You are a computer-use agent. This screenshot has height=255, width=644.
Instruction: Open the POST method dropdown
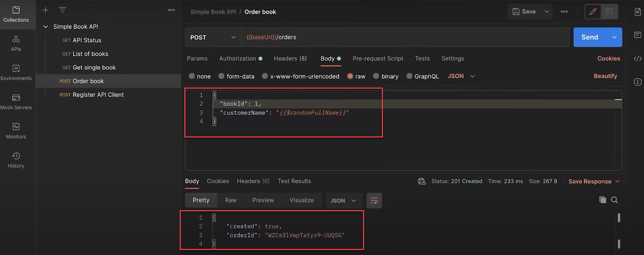(213, 37)
